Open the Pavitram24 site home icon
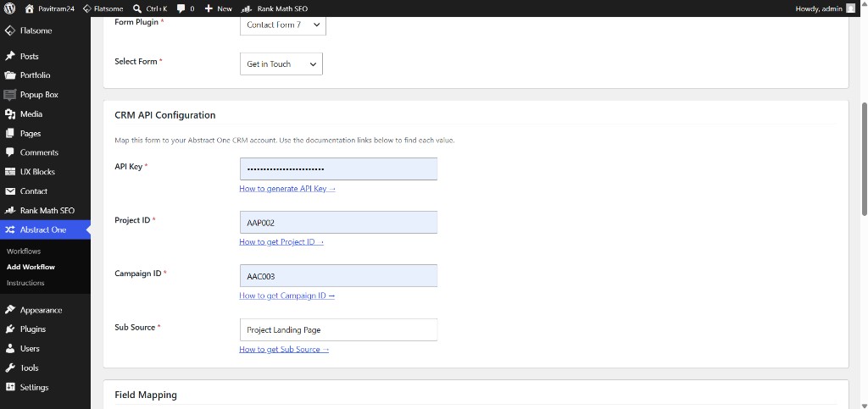 coord(30,8)
